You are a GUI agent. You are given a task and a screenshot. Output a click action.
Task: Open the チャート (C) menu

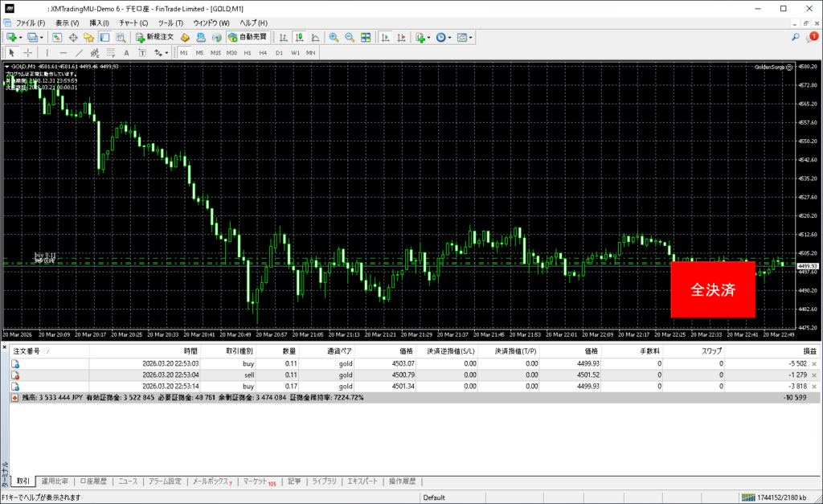[x=133, y=23]
